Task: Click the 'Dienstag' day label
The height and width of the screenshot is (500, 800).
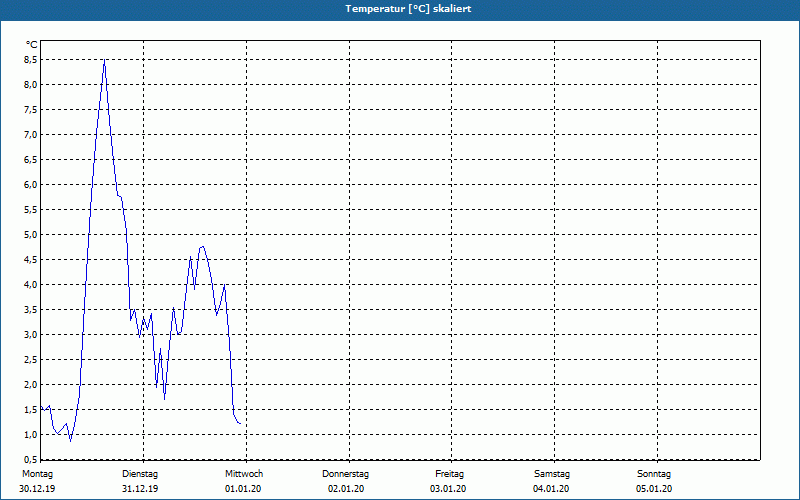Action: click(x=140, y=474)
